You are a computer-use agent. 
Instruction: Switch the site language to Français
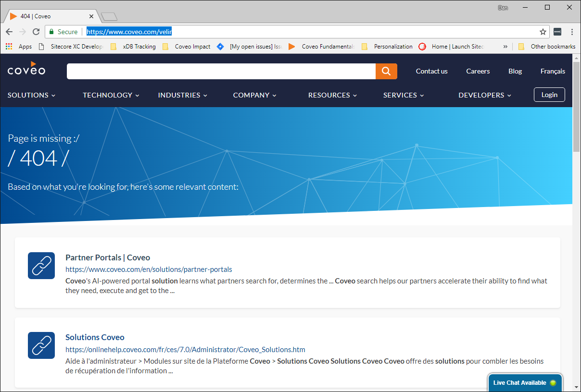click(553, 71)
